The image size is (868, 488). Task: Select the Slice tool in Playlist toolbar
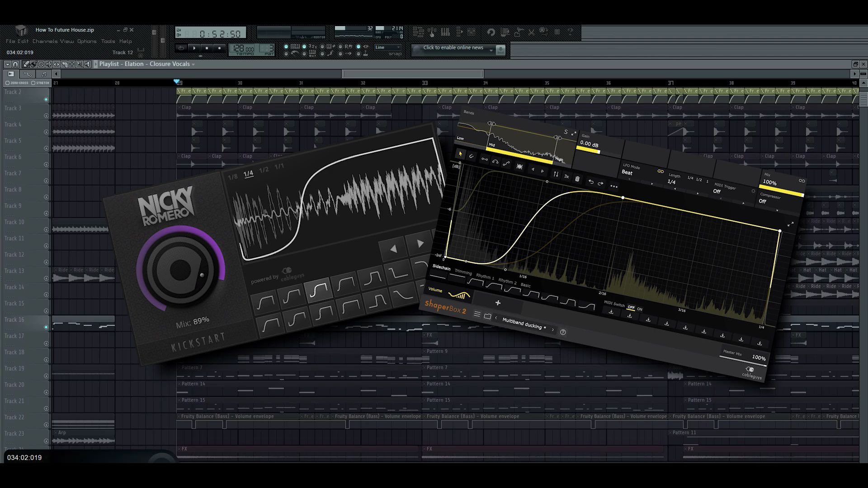(x=64, y=64)
